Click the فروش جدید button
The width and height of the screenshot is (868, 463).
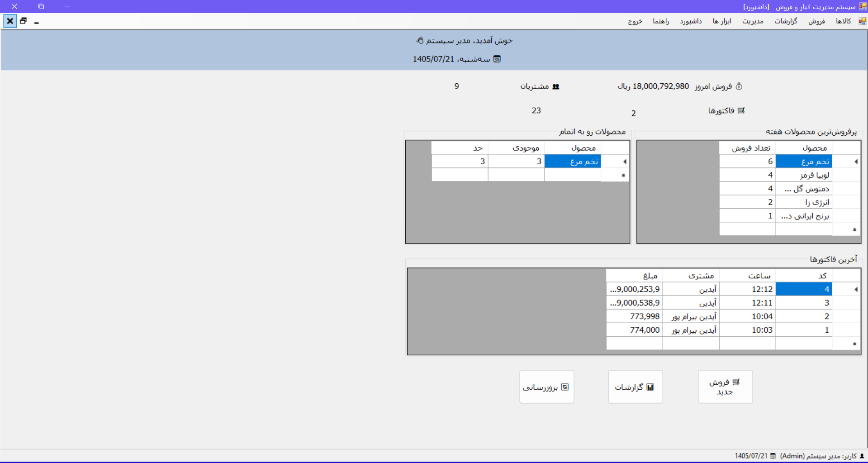[x=725, y=387]
